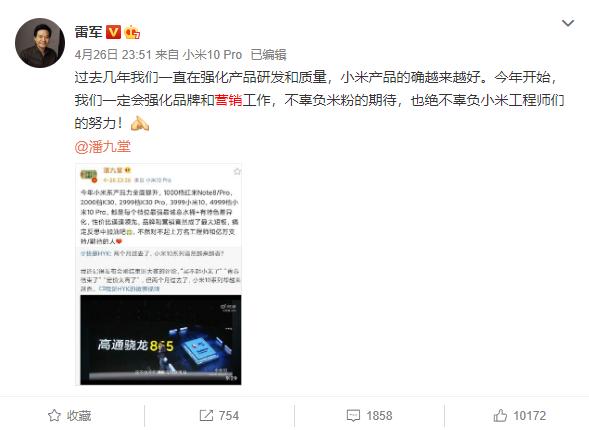The width and height of the screenshot is (589, 430).
Task: Click the 10172 likes count
Action: pos(530,416)
